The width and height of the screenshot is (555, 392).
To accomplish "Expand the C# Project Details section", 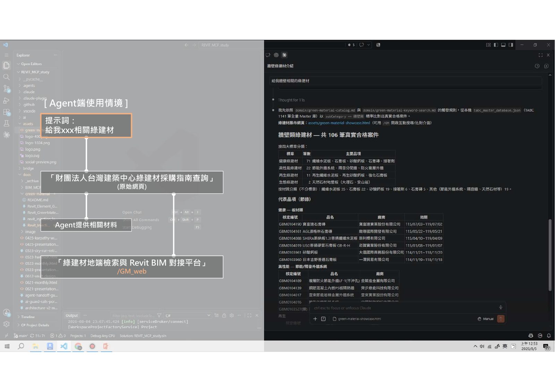I will (35, 325).
